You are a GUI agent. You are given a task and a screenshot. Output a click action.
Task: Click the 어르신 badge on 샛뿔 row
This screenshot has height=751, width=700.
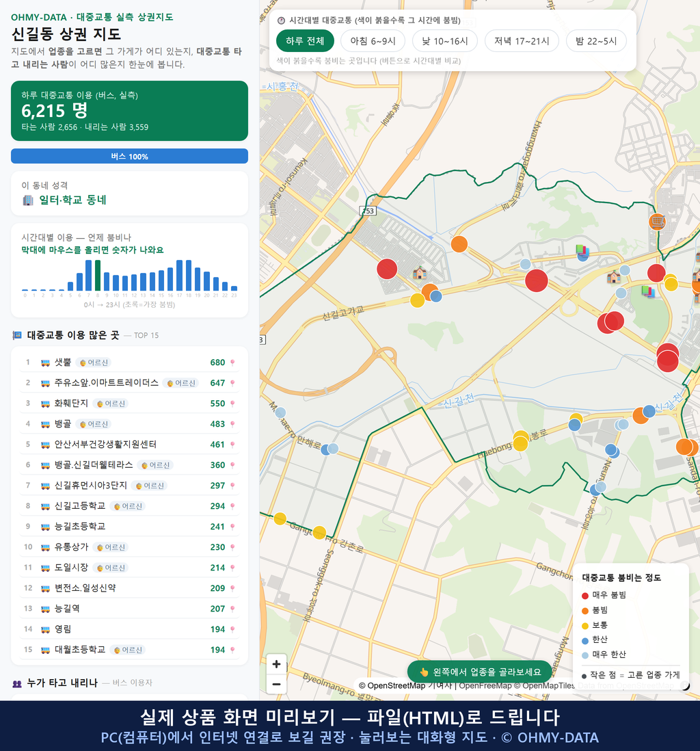click(94, 363)
